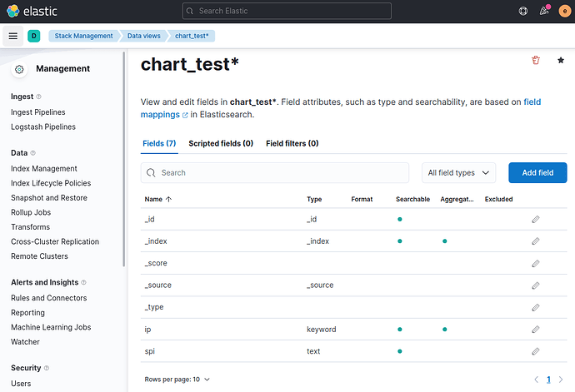Image resolution: width=575 pixels, height=392 pixels.
Task: Expand the Rows per page selector
Action: pos(177,380)
